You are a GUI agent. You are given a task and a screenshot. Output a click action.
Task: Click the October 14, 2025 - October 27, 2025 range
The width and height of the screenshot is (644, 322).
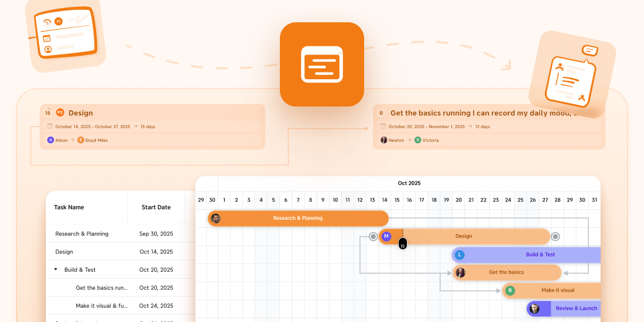[93, 126]
